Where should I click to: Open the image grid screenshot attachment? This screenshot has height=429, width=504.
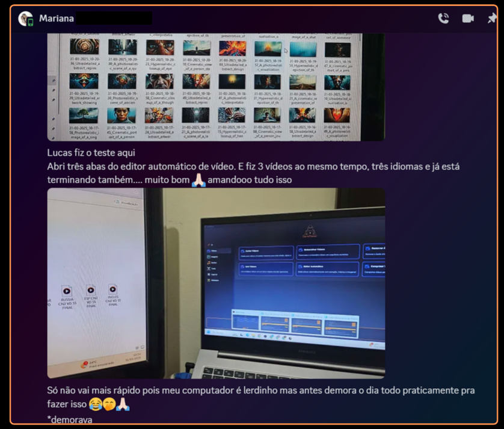tap(216, 87)
